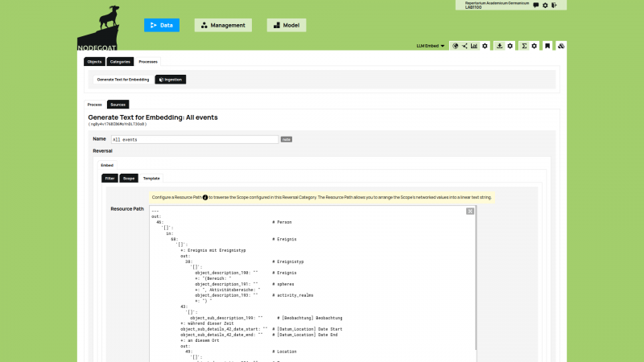Click the sigma analysis icon

pos(524,46)
